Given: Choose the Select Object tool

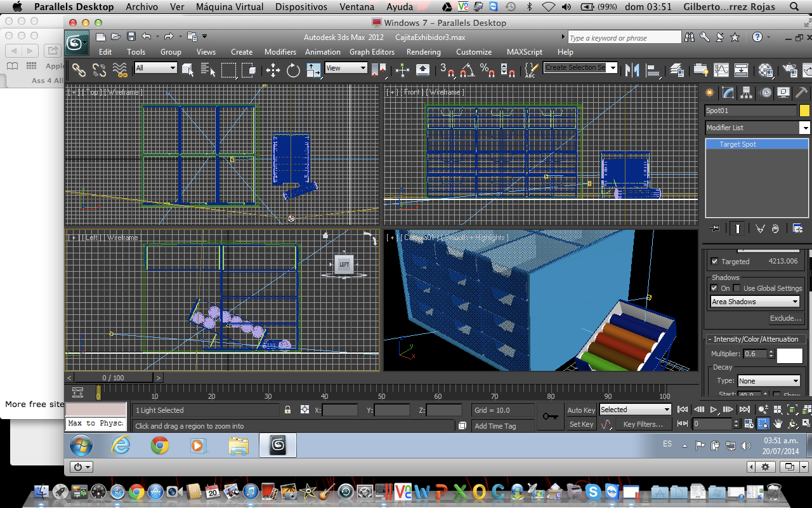Looking at the screenshot, I should [x=188, y=70].
